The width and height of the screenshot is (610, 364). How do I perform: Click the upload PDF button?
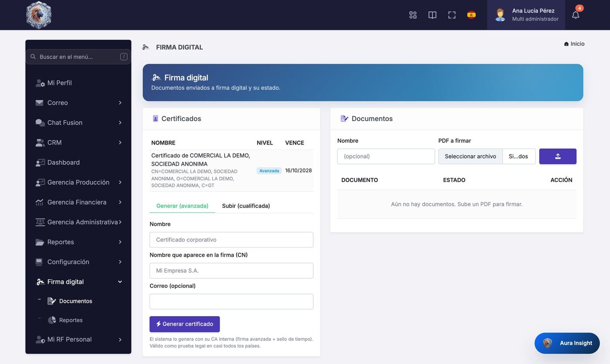558,156
